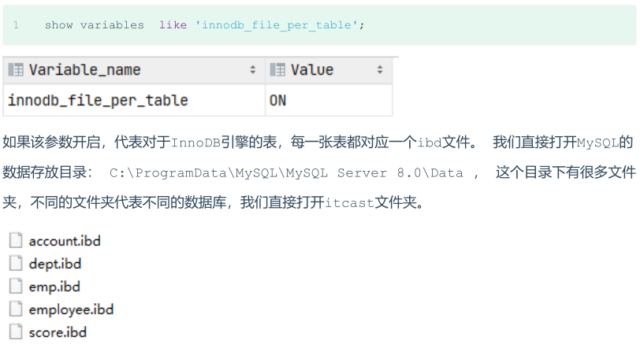Click the account.ibd file icon
Image resolution: width=644 pixels, height=348 pixels.
[x=15, y=241]
